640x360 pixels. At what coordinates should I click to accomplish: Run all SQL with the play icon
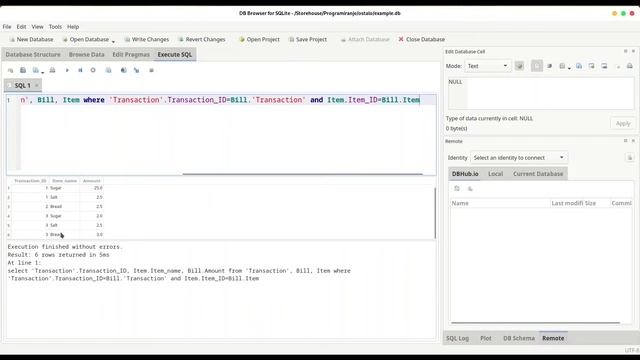(67, 70)
